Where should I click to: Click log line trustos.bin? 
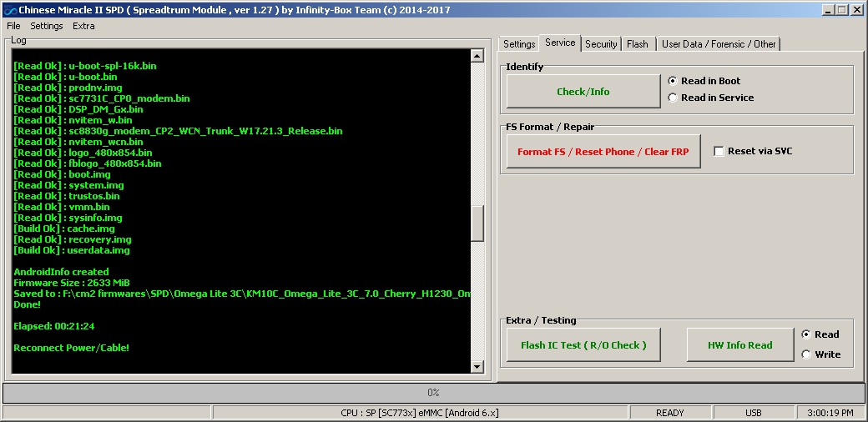[67, 196]
